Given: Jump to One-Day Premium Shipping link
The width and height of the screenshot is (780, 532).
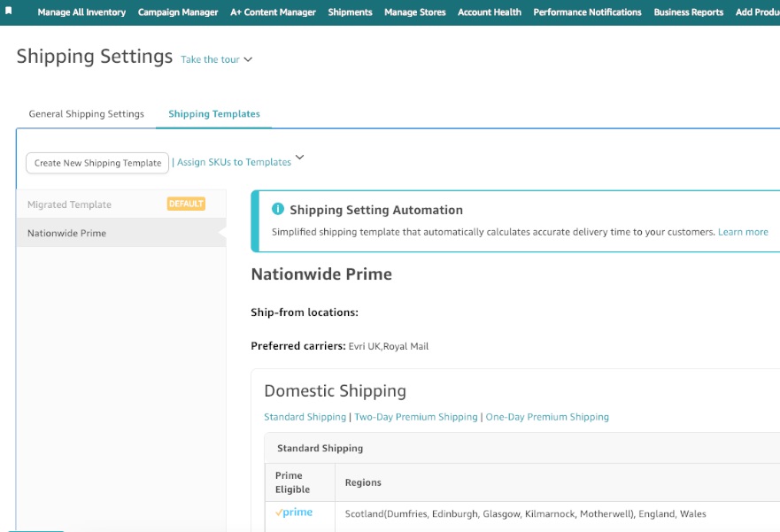Looking at the screenshot, I should pos(547,417).
